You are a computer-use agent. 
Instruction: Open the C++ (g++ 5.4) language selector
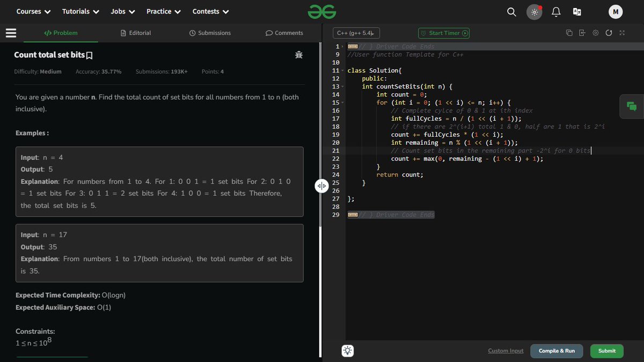[x=356, y=33]
